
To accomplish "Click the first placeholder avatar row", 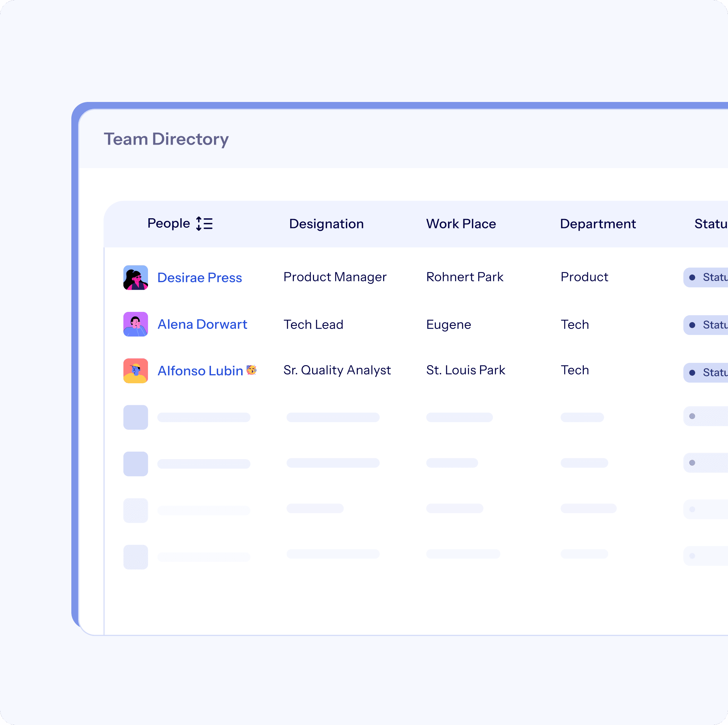I will tap(135, 417).
